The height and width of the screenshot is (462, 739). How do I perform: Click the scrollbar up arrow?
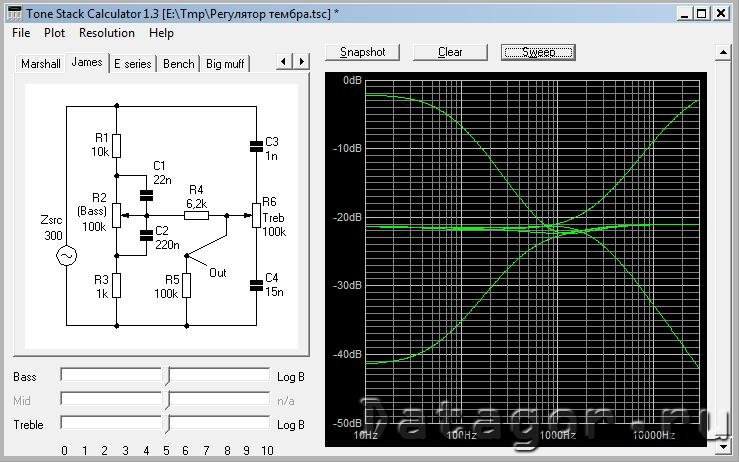[x=723, y=52]
